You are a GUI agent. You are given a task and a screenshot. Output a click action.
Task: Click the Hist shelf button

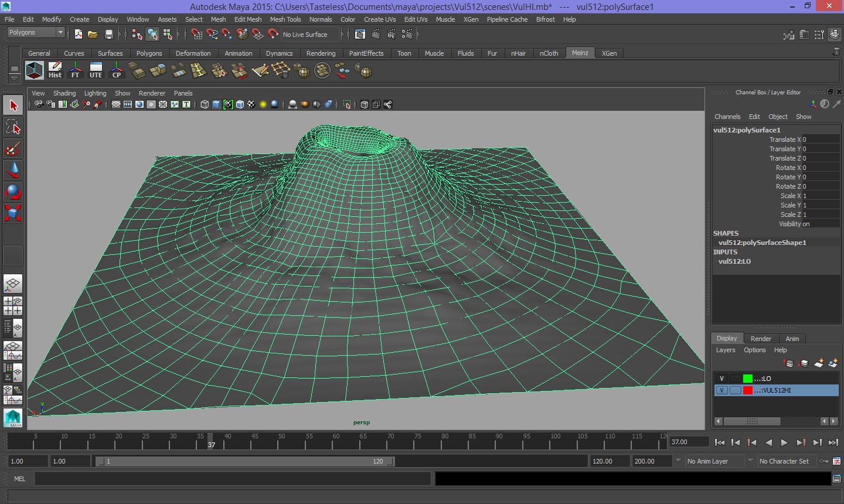pos(55,70)
